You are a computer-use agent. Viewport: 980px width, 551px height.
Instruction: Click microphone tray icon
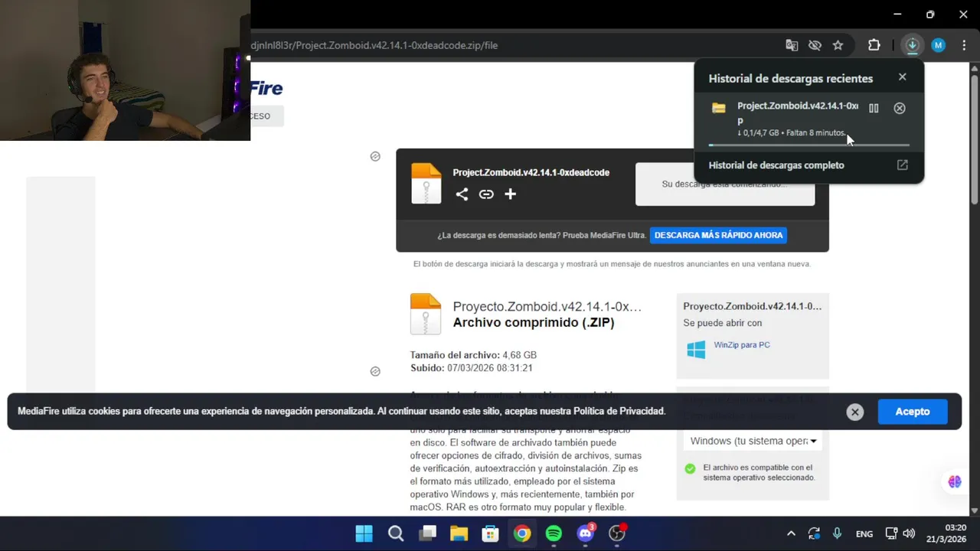click(837, 533)
